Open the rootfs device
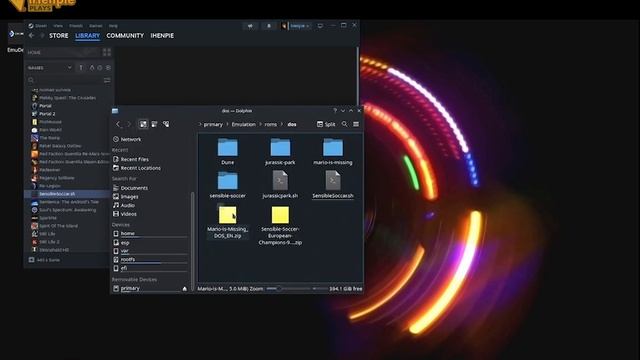Viewport: 640px width, 360px height. click(149, 260)
